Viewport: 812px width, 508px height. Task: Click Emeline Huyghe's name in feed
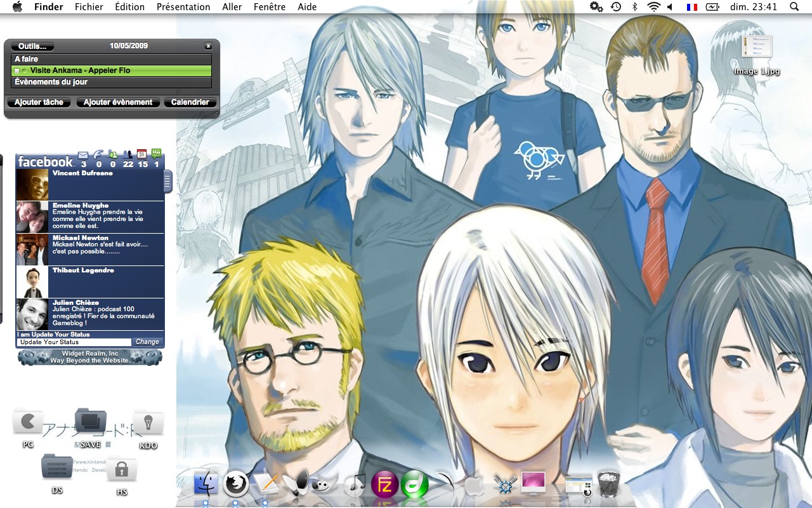click(81, 205)
